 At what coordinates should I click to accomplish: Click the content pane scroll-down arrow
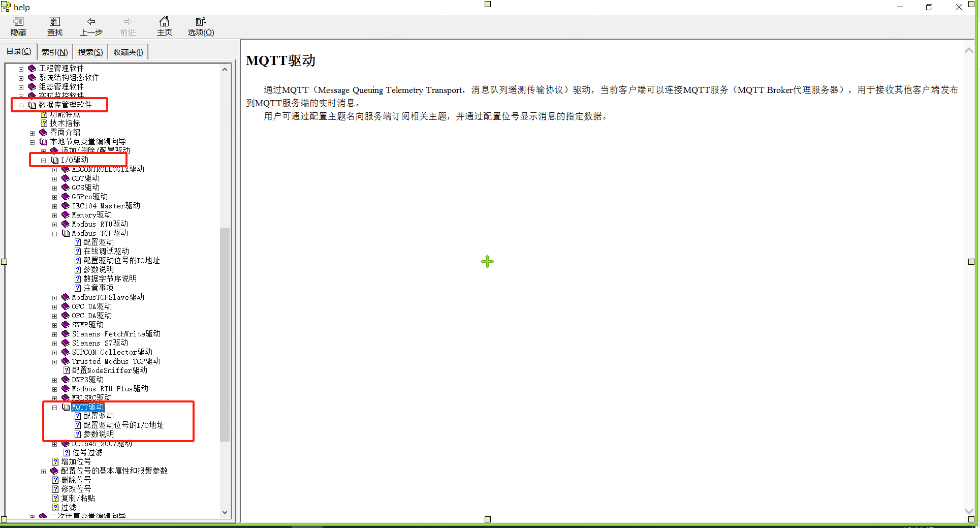[x=969, y=511]
